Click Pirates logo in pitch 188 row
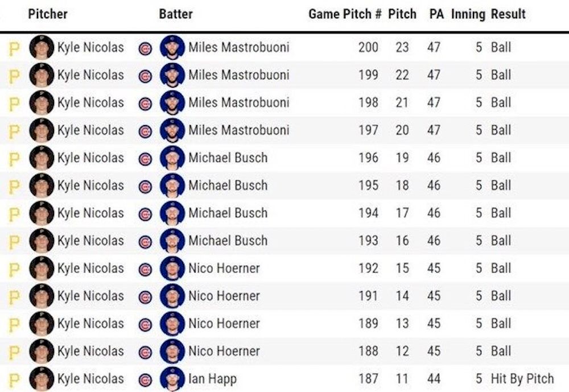This screenshot has width=569, height=392. tap(14, 352)
